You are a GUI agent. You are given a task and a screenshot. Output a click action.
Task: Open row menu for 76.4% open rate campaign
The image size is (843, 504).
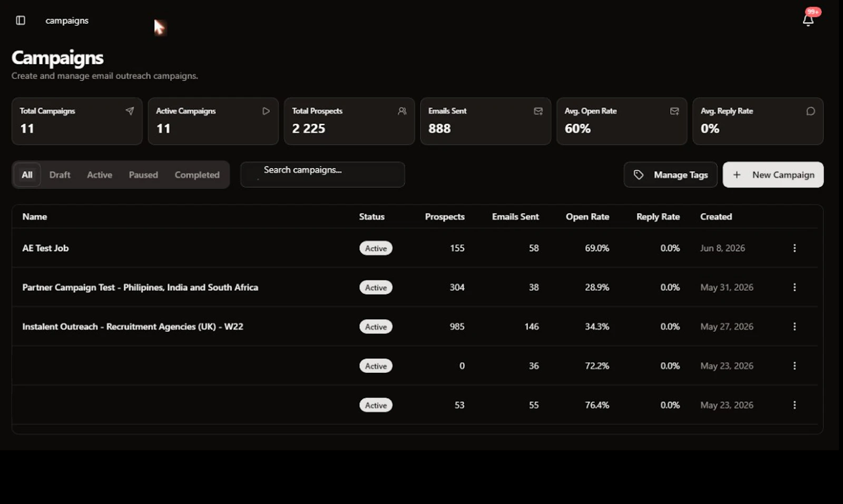tap(795, 405)
